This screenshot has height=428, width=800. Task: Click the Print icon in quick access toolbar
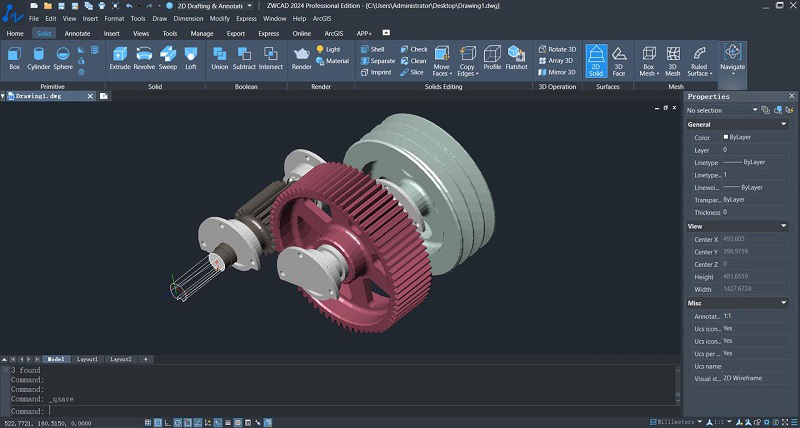pos(101,6)
